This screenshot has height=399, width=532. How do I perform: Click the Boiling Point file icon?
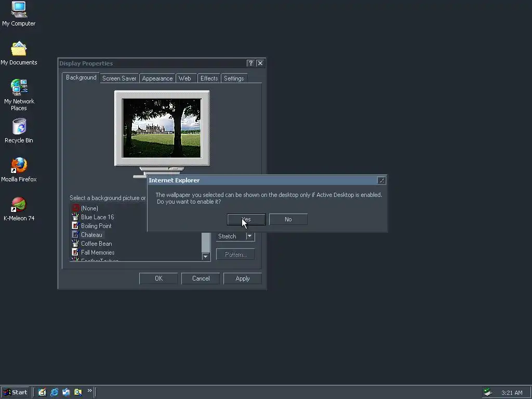pos(76,225)
